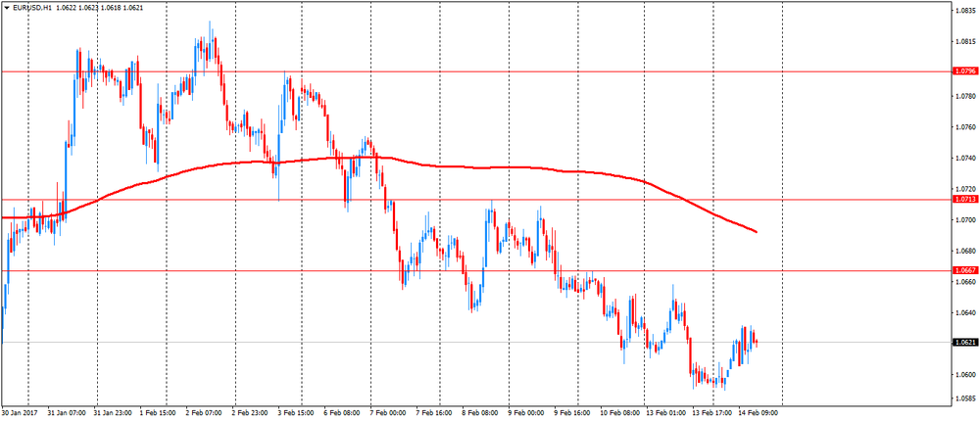Click 1.0585 on the price axis

click(x=963, y=398)
